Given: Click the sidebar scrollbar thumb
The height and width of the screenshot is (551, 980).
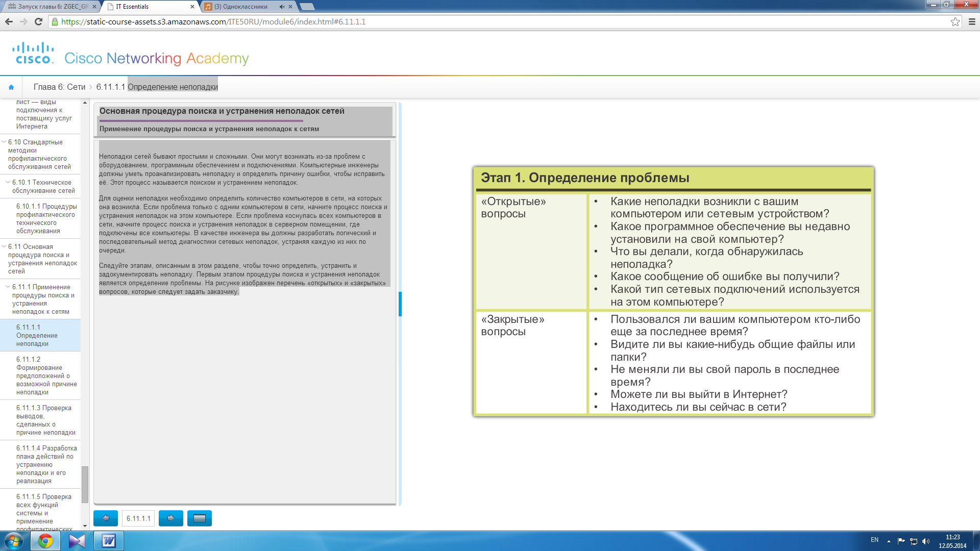Looking at the screenshot, I should pyautogui.click(x=85, y=484).
